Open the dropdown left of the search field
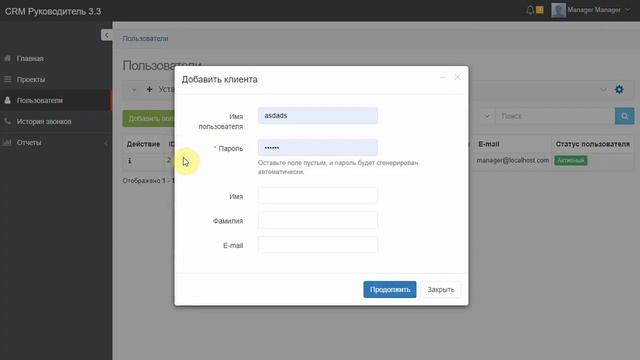 pyautogui.click(x=487, y=116)
